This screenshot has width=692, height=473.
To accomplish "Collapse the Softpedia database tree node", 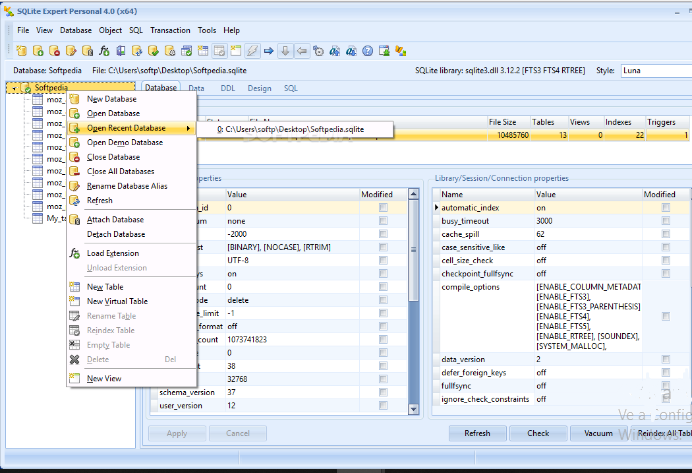I will [12, 88].
